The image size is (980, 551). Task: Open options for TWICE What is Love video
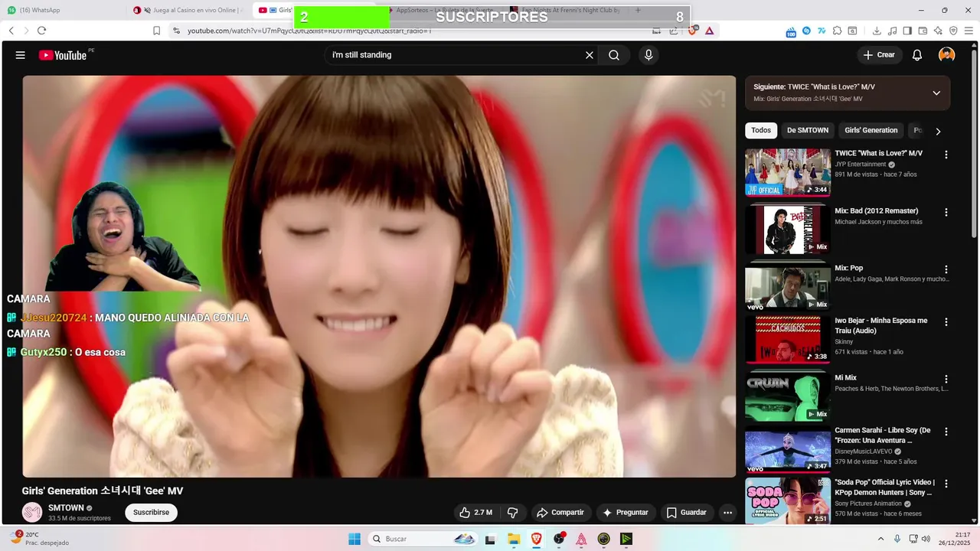coord(946,155)
